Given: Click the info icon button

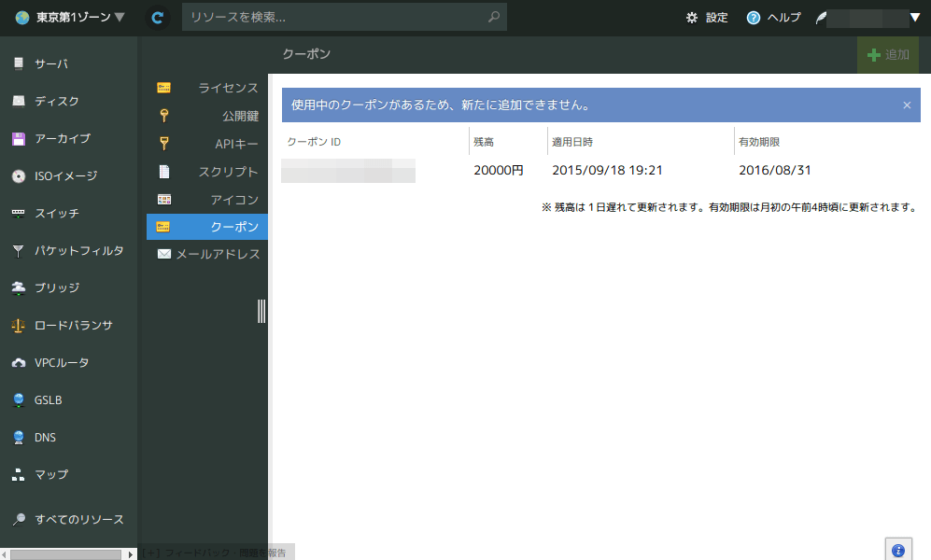Looking at the screenshot, I should coord(898,550).
